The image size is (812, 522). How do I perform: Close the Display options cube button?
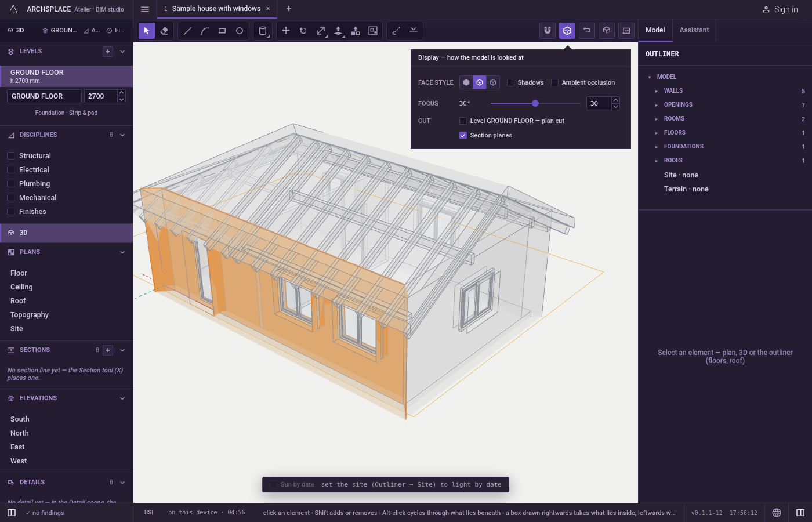[x=567, y=31]
